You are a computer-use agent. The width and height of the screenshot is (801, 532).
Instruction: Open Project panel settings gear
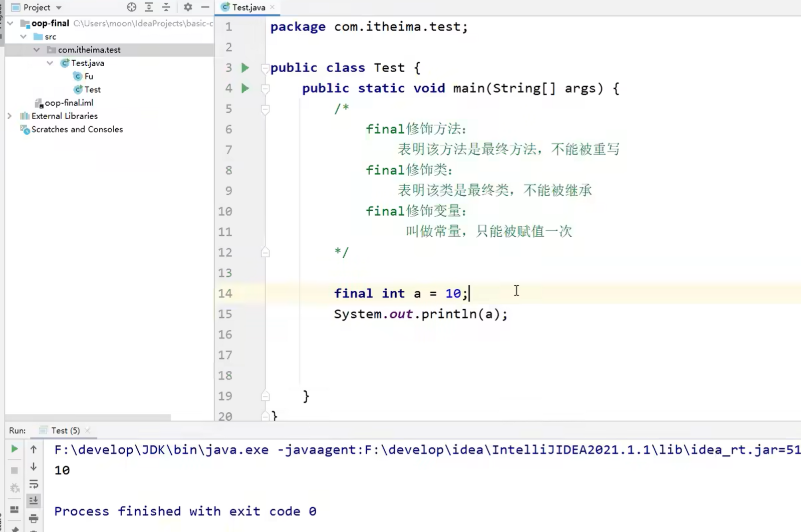(x=188, y=7)
